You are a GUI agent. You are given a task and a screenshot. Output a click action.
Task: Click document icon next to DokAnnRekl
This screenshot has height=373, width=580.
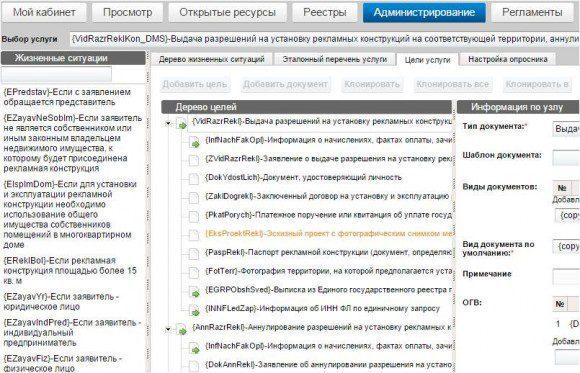tap(194, 366)
